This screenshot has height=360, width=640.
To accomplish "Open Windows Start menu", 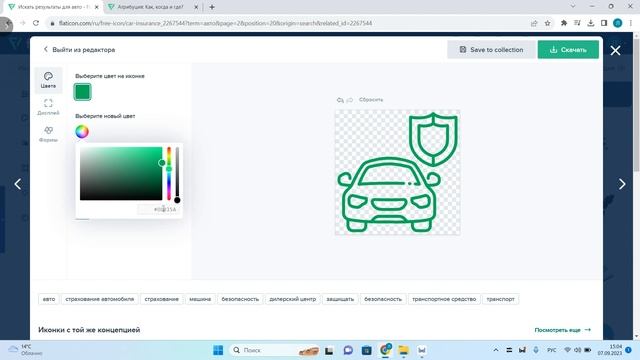I will point(218,350).
